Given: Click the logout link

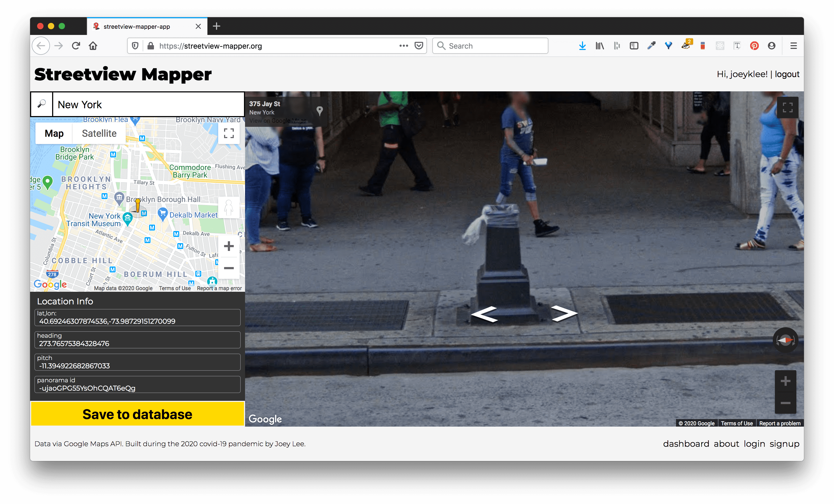Looking at the screenshot, I should [787, 74].
